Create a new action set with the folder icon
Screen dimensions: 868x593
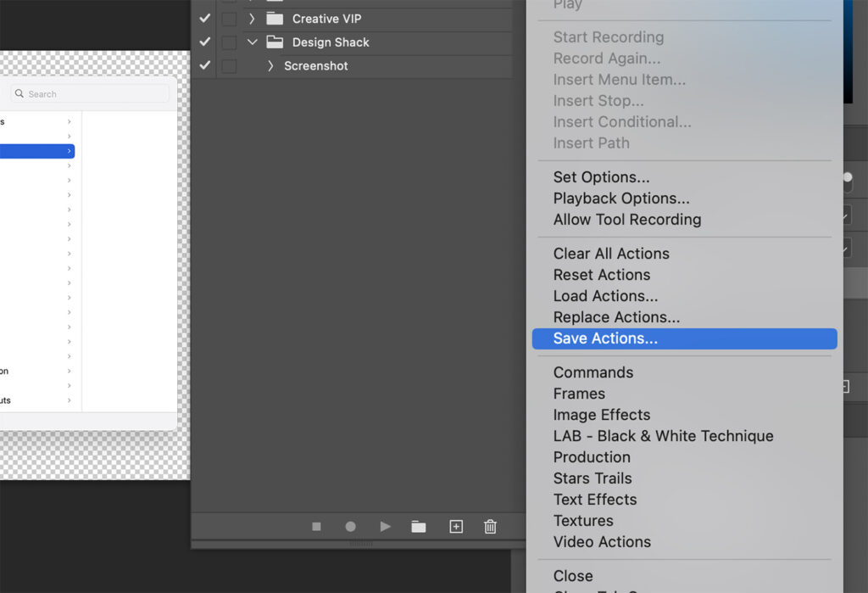click(418, 526)
